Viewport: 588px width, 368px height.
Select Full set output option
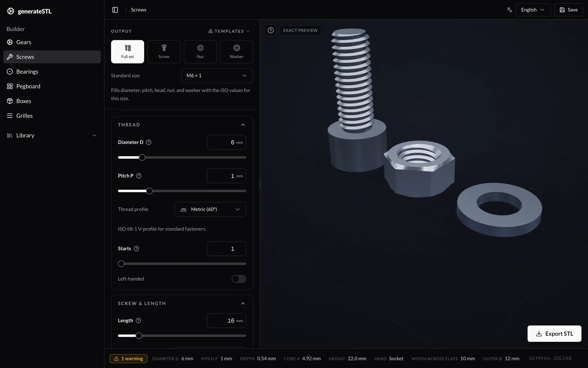[x=127, y=52]
